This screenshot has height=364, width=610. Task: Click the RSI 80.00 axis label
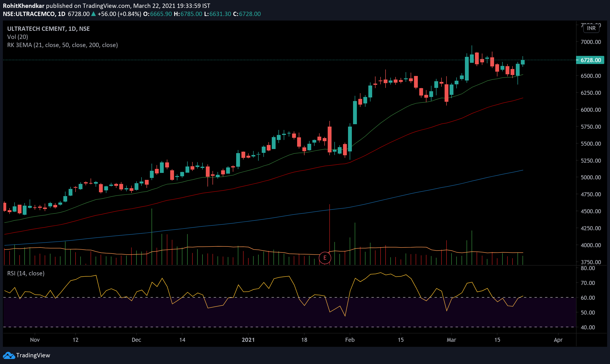[588, 268]
